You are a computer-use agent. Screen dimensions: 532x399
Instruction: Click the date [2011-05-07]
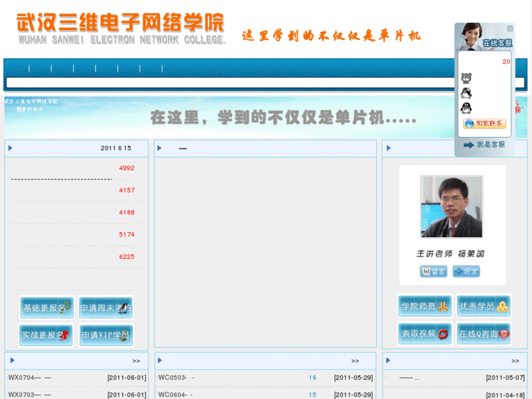(x=505, y=378)
